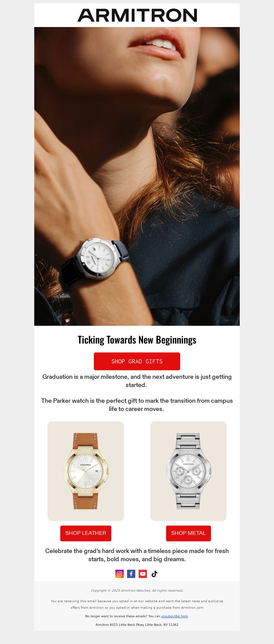The height and width of the screenshot is (644, 274).
Task: Open the YouTube social icon
Action: pyautogui.click(x=143, y=574)
